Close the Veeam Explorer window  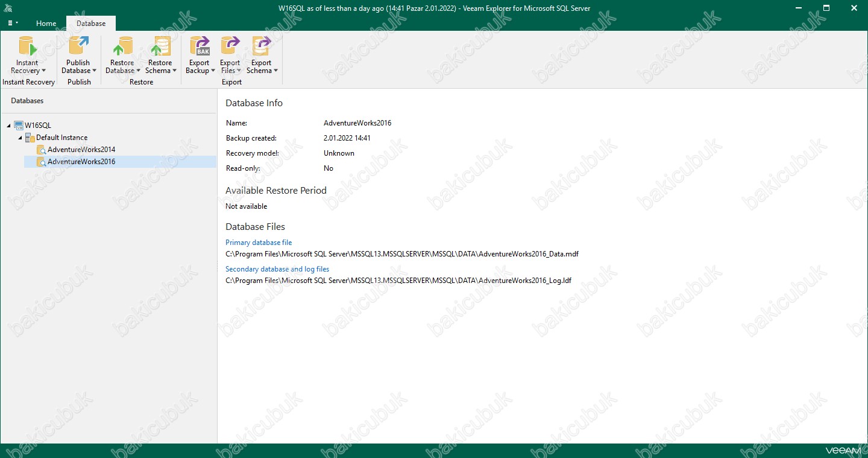854,8
